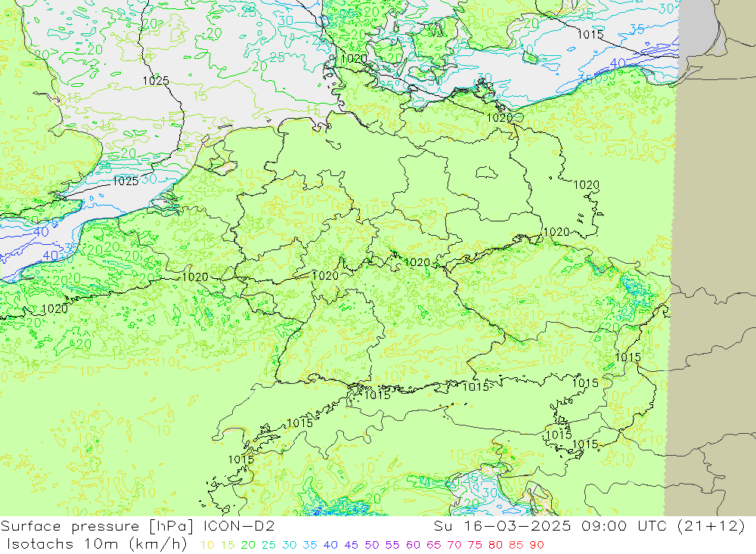
Task: Click the "09:00 UTC" time text
Action: (x=624, y=526)
